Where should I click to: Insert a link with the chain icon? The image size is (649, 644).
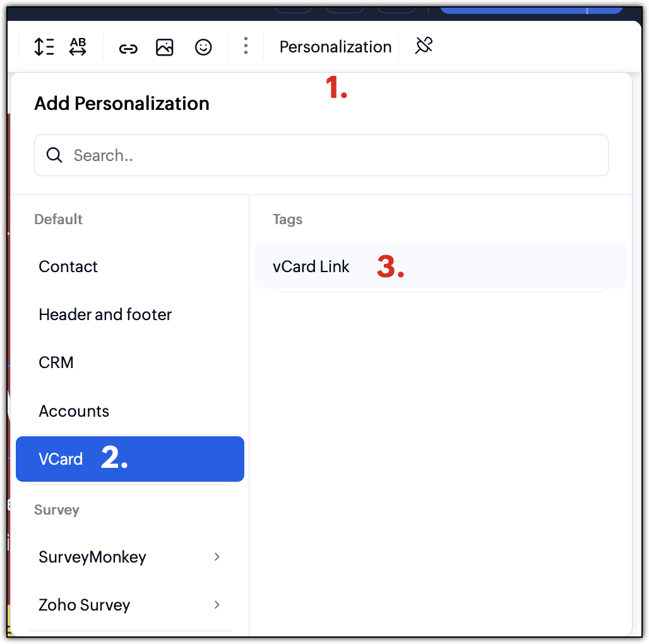[128, 49]
